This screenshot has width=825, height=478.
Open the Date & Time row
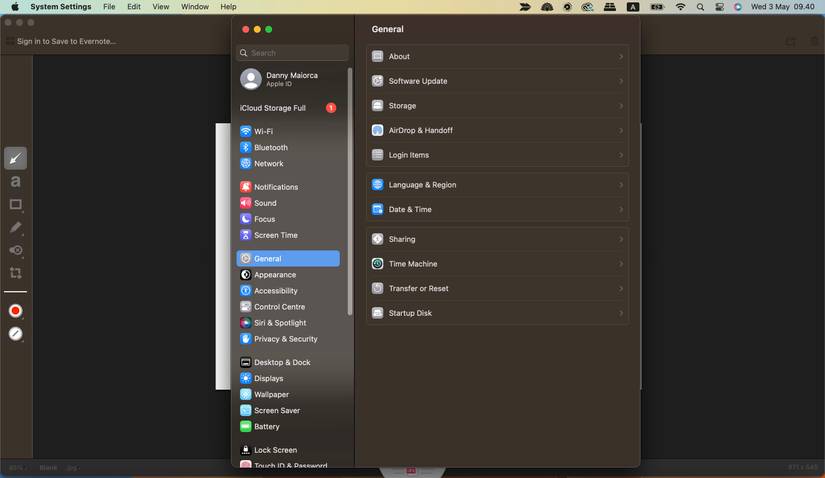click(497, 210)
